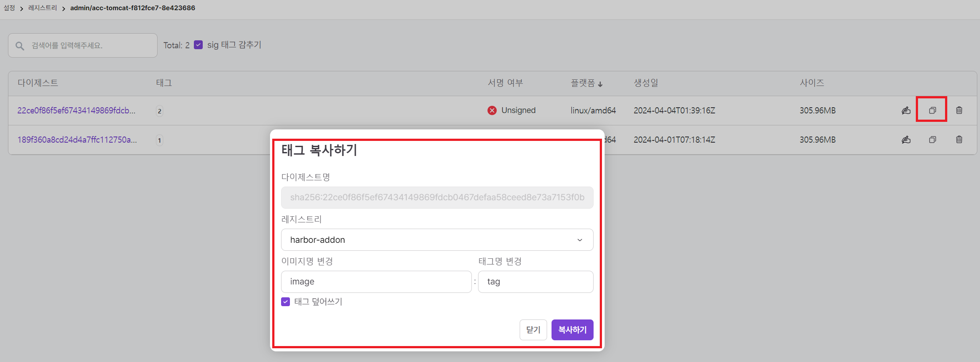Image resolution: width=980 pixels, height=362 pixels.
Task: Open sign icon for 189f360a digest row
Action: (x=906, y=140)
